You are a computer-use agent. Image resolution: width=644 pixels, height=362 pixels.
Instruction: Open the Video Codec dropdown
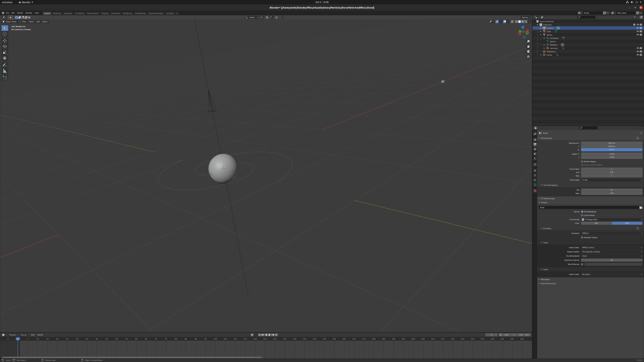click(x=611, y=248)
